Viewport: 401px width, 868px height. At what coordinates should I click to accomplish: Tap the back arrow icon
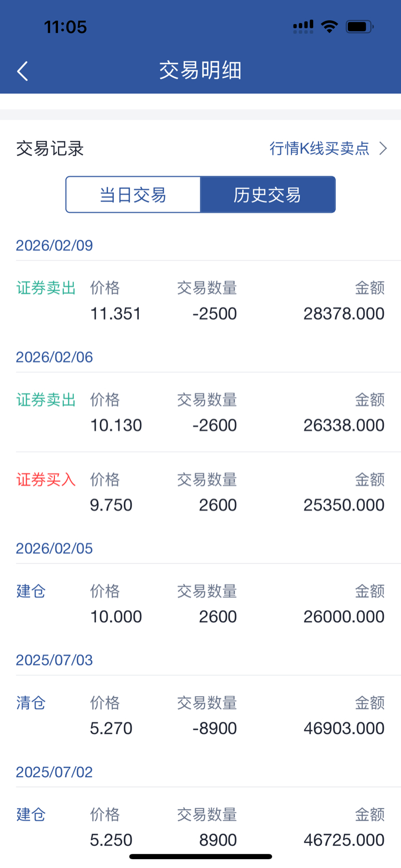coord(22,71)
